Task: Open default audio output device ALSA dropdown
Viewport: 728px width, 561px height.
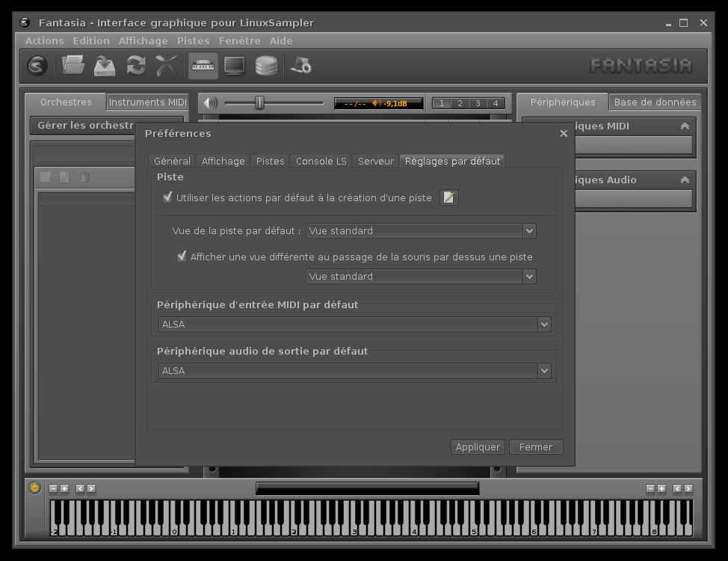Action: 355,370
